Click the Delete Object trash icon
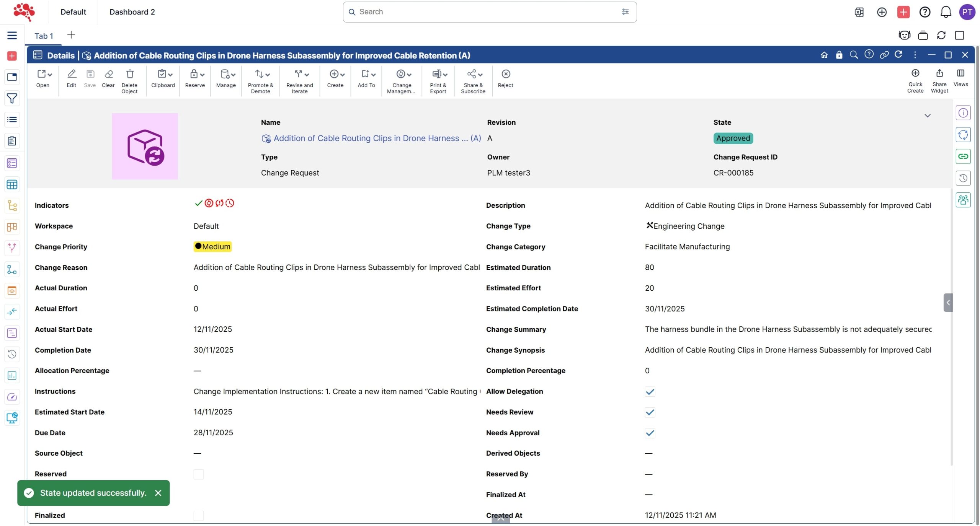The image size is (980, 526). (129, 74)
